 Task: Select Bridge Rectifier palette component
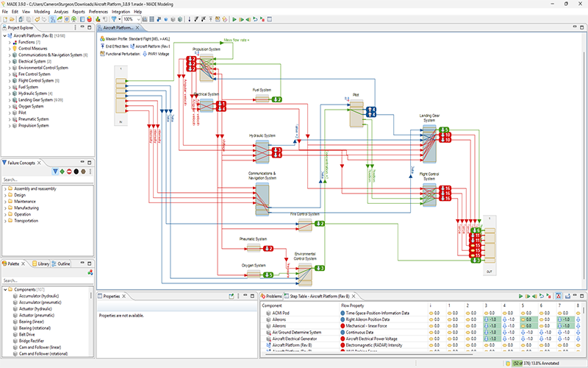[32, 341]
